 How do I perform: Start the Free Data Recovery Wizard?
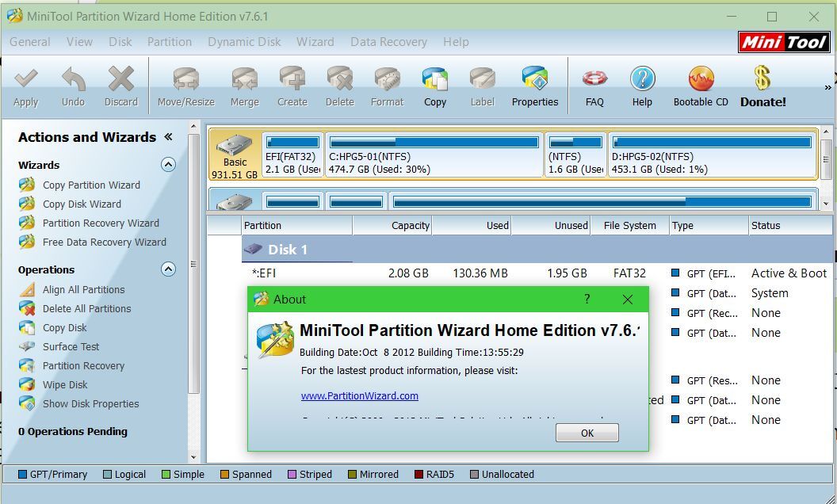pyautogui.click(x=105, y=242)
